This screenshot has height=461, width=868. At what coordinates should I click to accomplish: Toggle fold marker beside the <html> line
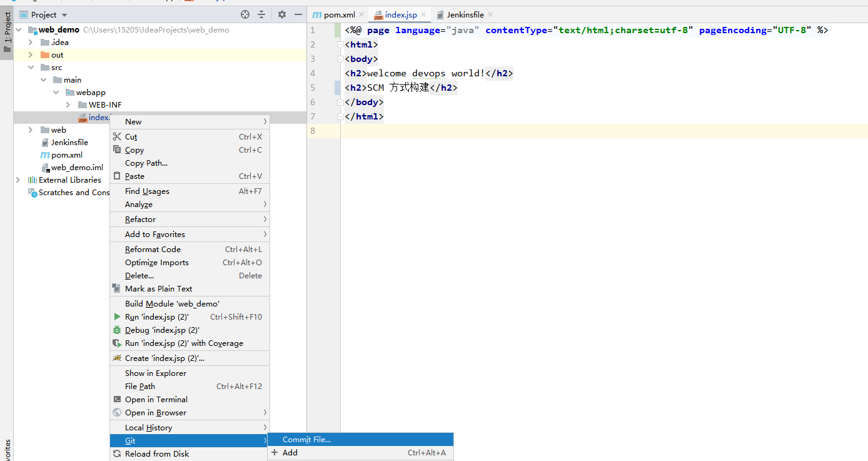(x=340, y=44)
